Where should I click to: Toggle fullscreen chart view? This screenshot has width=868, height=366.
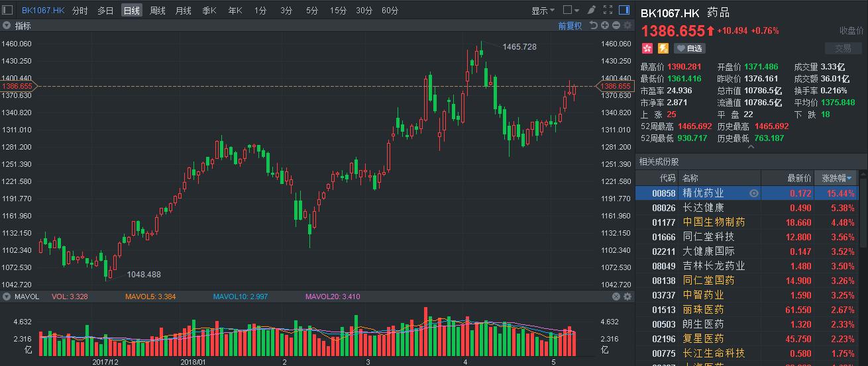point(606,10)
